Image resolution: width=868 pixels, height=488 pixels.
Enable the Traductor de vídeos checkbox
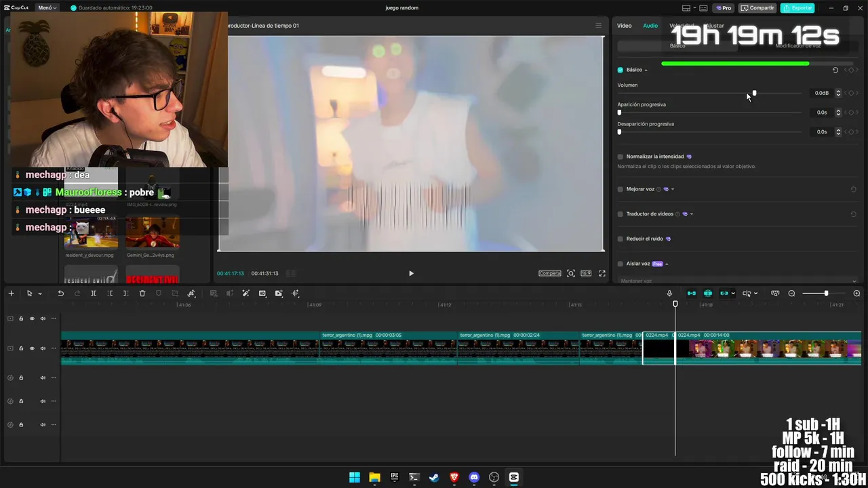click(x=620, y=214)
